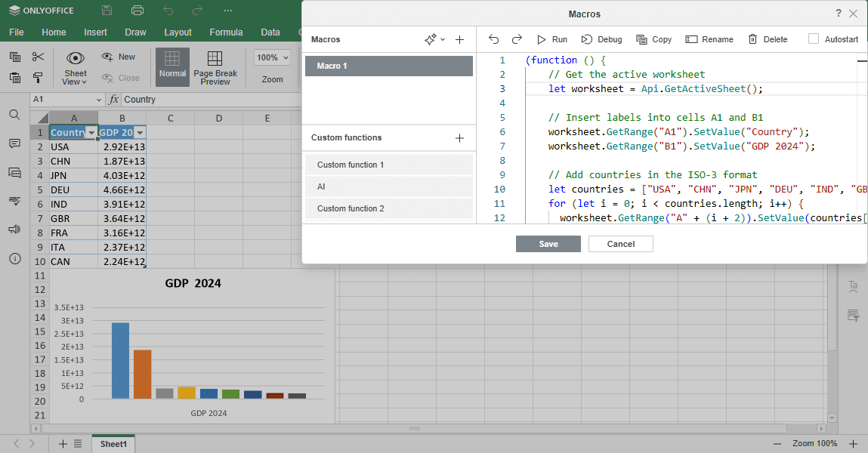
Task: Click the Print icon in title bar
Action: coord(137,11)
